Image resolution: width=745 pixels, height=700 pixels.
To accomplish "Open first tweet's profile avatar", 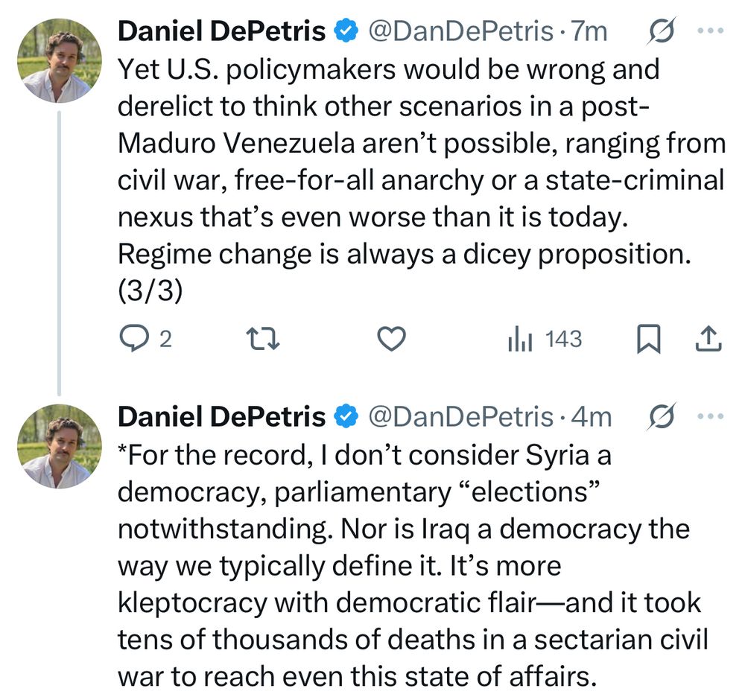I will (59, 60).
